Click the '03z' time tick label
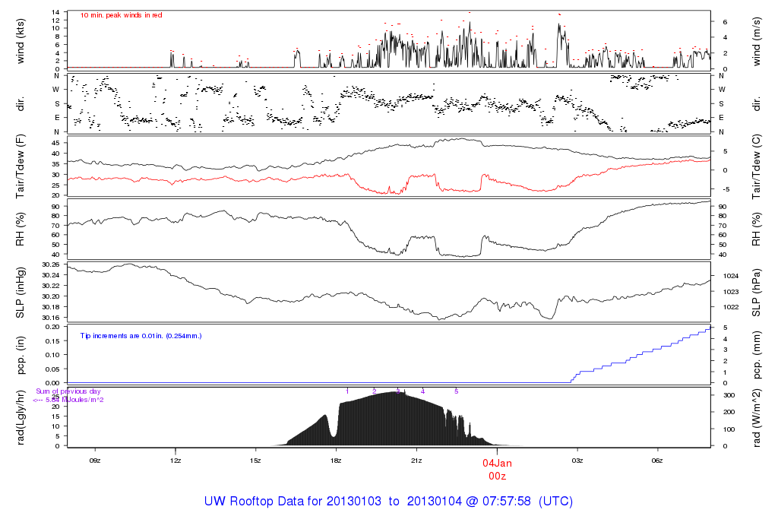778x532 pixels. pos(577,461)
